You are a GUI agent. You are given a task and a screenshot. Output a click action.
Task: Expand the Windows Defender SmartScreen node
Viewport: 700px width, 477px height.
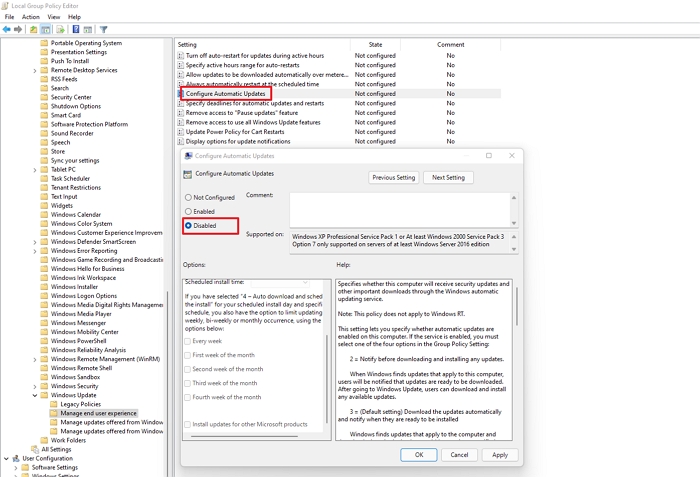(35, 242)
